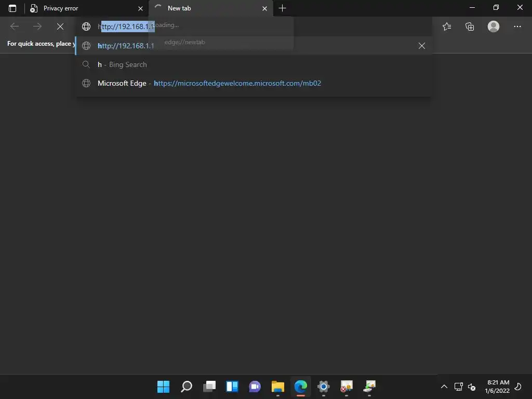
Task: Close the Privacy error tab
Action: tap(140, 8)
